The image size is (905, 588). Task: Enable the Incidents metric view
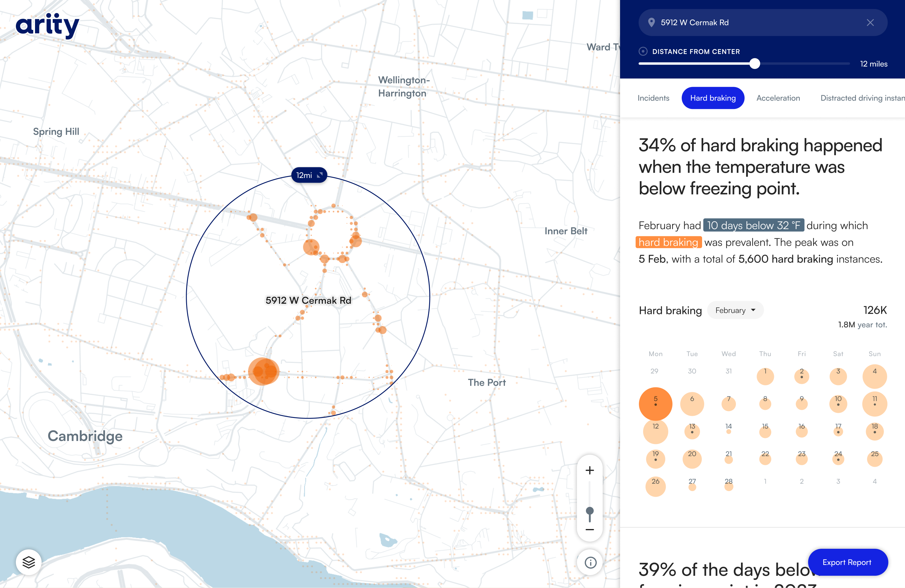coord(653,98)
